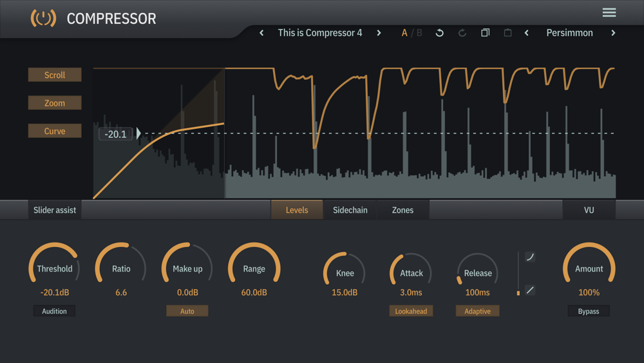
Task: Select the curved release shape icon
Action: click(530, 257)
